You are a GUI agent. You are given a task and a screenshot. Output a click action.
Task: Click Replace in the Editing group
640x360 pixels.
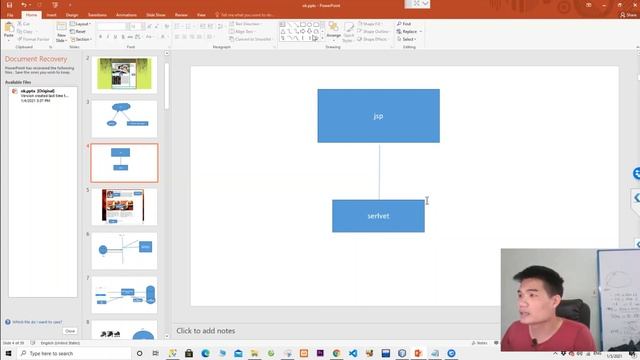click(409, 31)
